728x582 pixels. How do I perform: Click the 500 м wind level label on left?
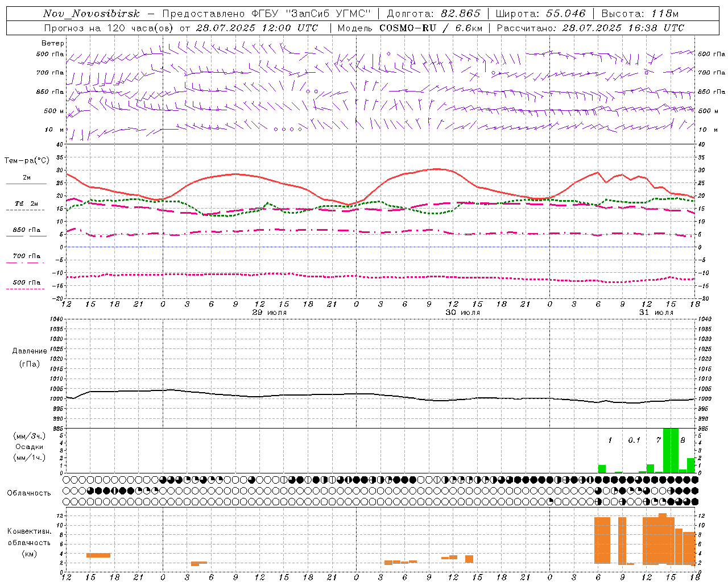(x=55, y=111)
